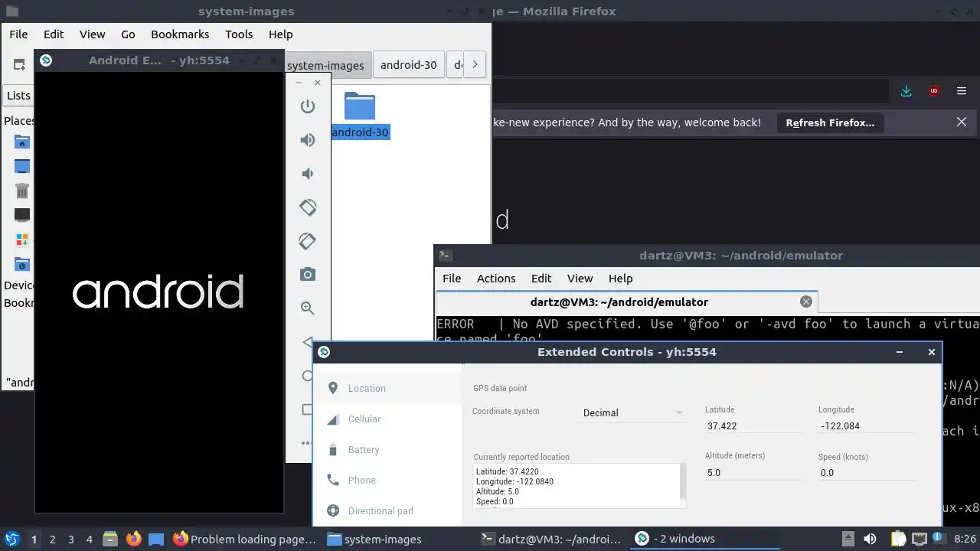The image size is (980, 551).
Task: Open Directional pad section in Extended Controls
Action: (387, 510)
